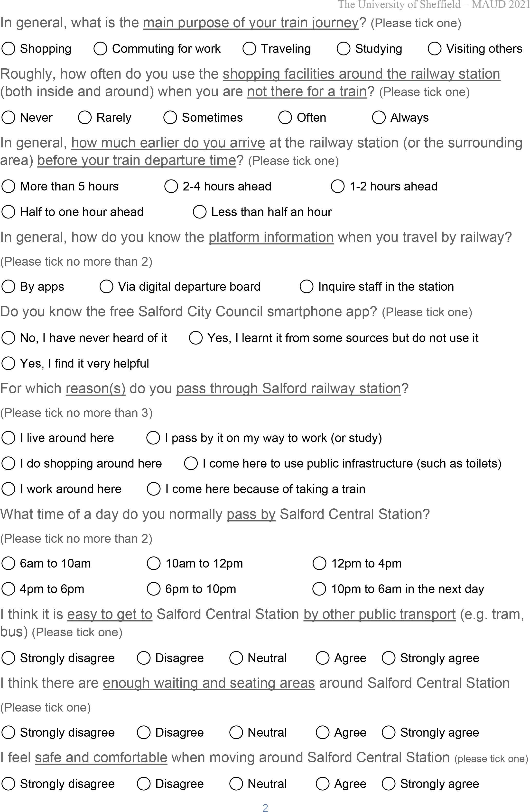Click the page number 2 at bottom
530x812 pixels.
click(265, 808)
